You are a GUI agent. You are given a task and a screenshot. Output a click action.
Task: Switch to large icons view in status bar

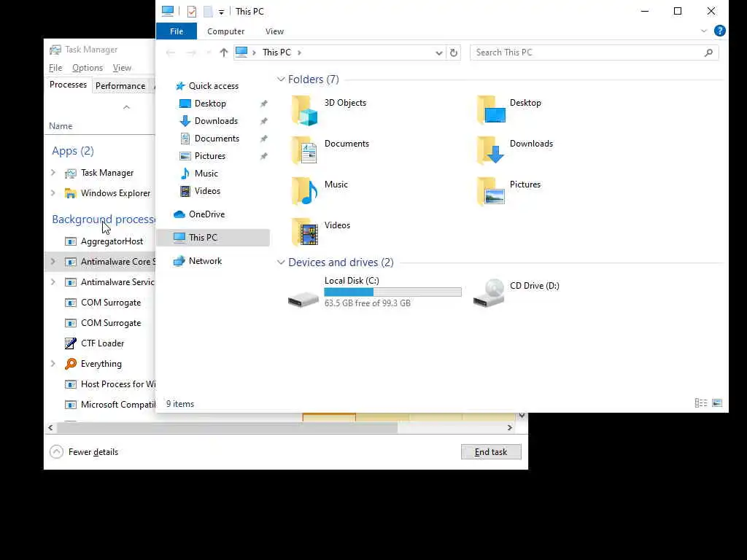pos(717,403)
